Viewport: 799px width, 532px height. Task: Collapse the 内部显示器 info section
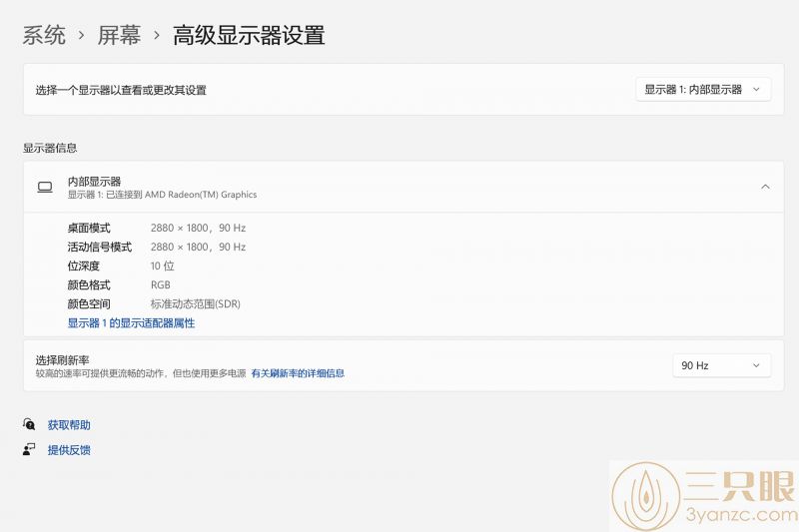coord(765,187)
